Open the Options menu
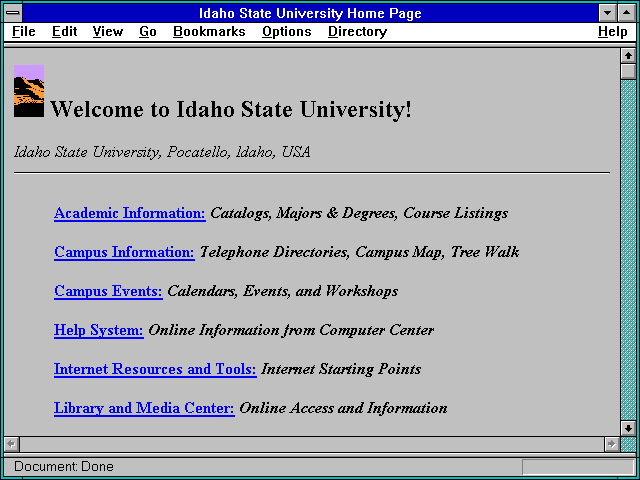Screen dimensions: 640x480 (x=287, y=32)
